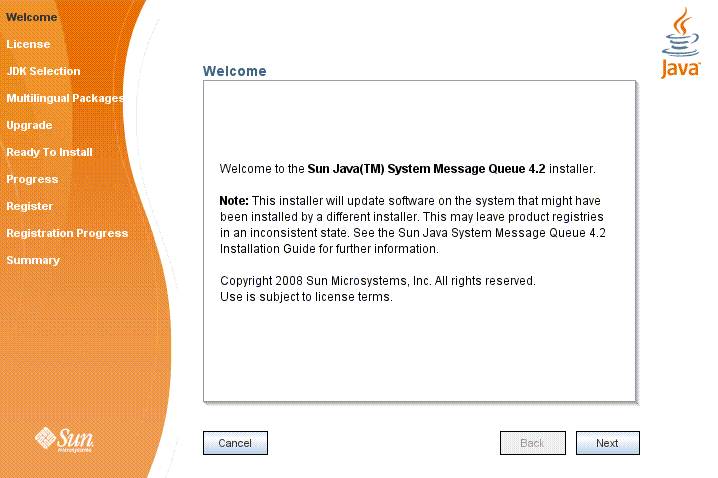Open the Register step
Screen dimensions: 718x478
pyautogui.click(x=30, y=206)
